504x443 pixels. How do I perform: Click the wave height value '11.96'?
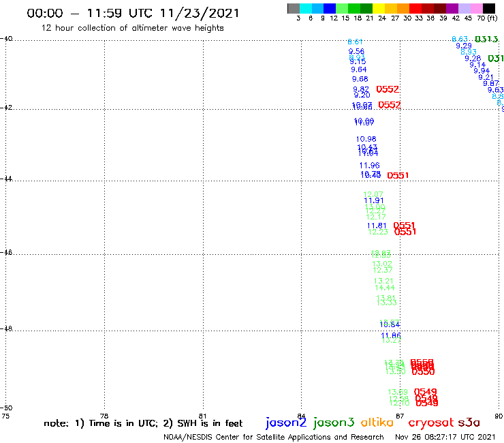(370, 166)
